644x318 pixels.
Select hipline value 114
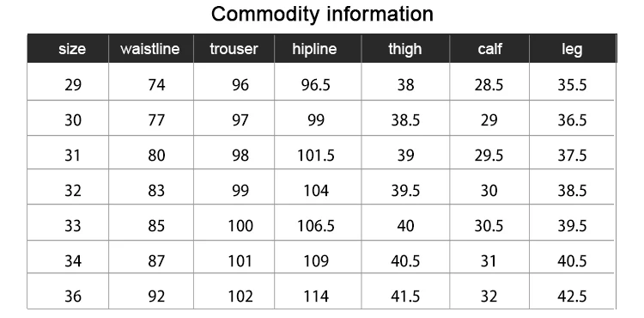pos(316,297)
